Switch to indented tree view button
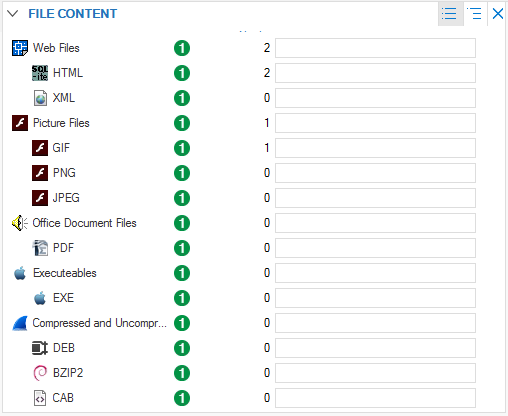508x416 pixels. coord(474,14)
